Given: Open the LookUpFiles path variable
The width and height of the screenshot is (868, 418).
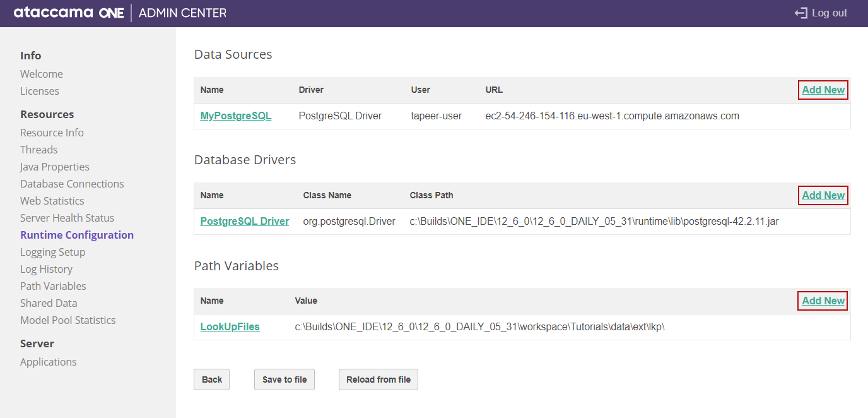Looking at the screenshot, I should 230,326.
